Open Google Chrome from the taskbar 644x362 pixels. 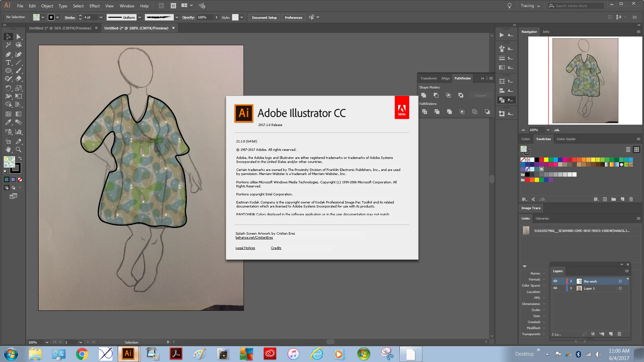[82, 354]
